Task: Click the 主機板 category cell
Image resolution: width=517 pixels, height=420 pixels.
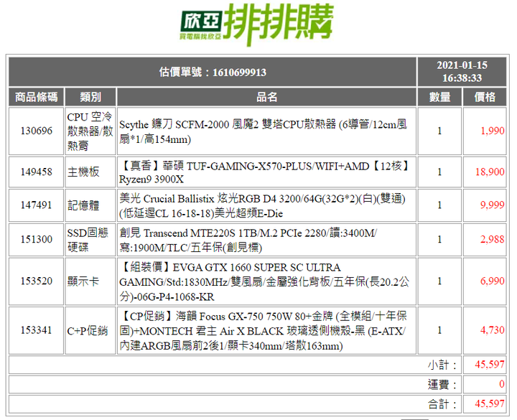Action: [x=90, y=172]
